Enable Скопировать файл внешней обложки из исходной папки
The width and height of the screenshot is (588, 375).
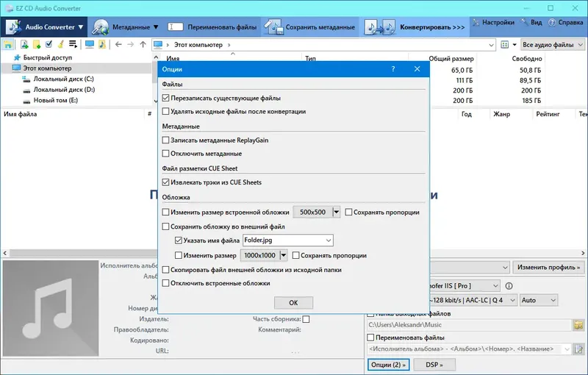point(166,270)
